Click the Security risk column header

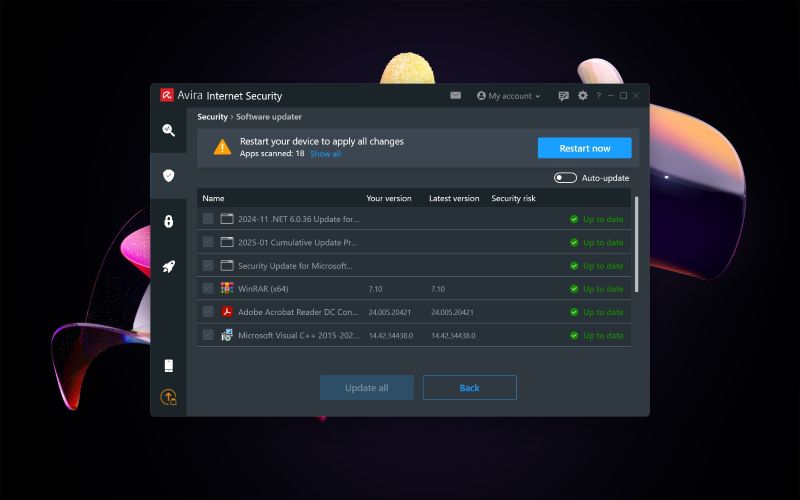(513, 198)
